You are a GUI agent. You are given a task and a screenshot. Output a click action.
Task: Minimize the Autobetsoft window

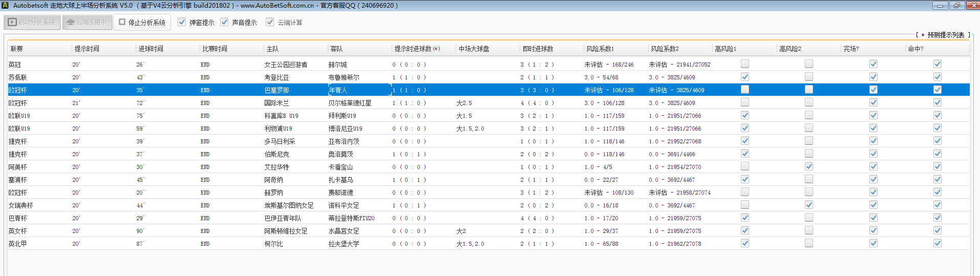coord(940,6)
